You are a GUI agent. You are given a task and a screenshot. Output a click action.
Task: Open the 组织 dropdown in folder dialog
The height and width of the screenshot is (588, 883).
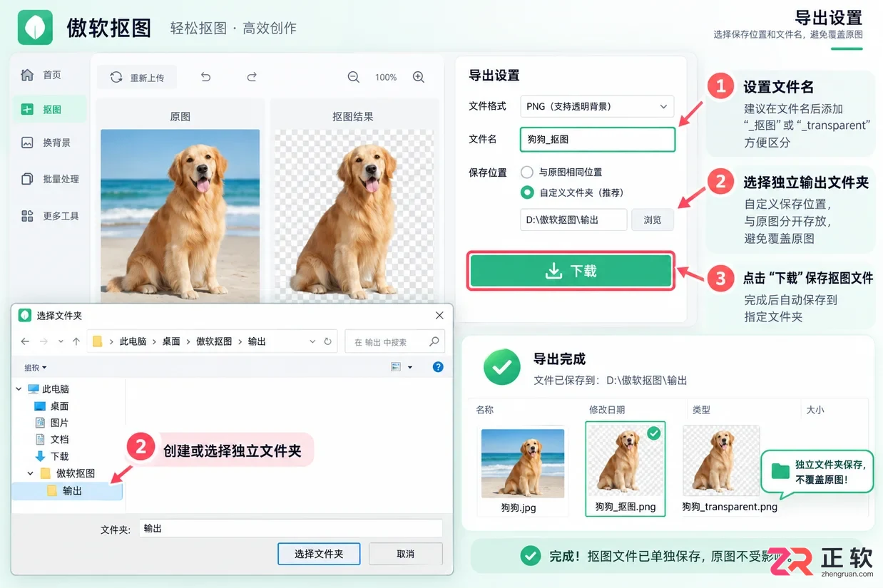click(35, 368)
